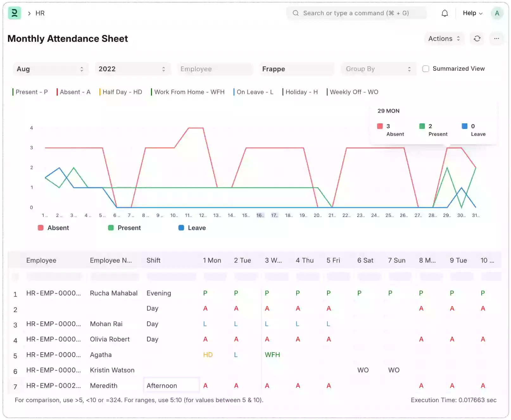This screenshot has width=511, height=420.
Task: Toggle the Absent series in the chart legend
Action: [53, 228]
